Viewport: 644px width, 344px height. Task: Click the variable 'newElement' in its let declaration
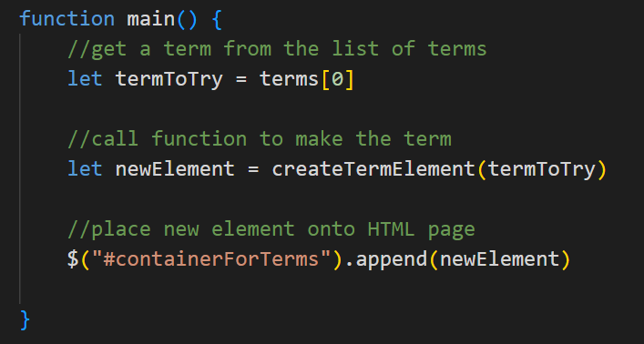(175, 168)
